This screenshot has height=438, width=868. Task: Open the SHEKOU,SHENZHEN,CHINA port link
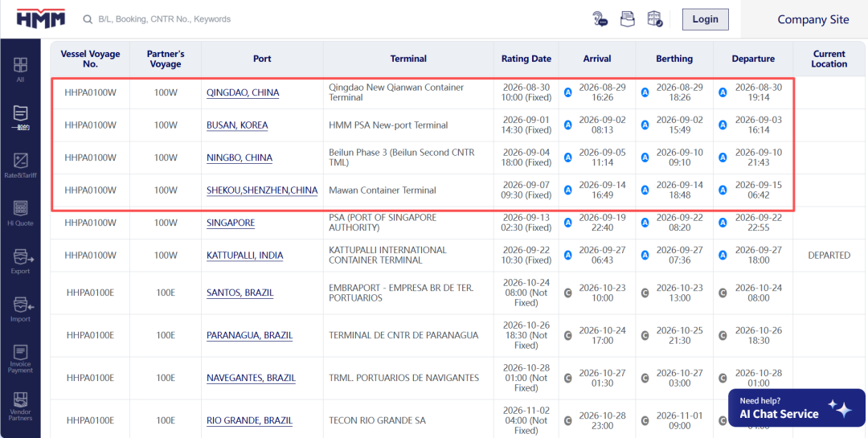click(262, 190)
